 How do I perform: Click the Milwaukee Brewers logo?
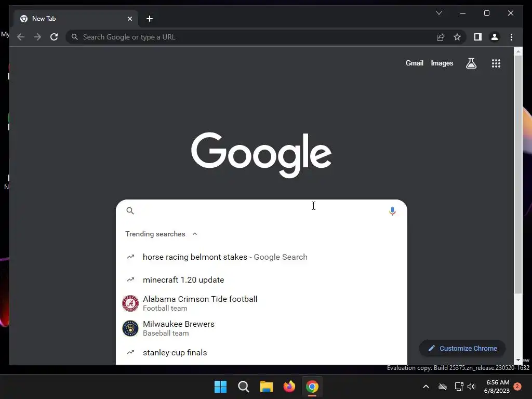[x=130, y=328]
